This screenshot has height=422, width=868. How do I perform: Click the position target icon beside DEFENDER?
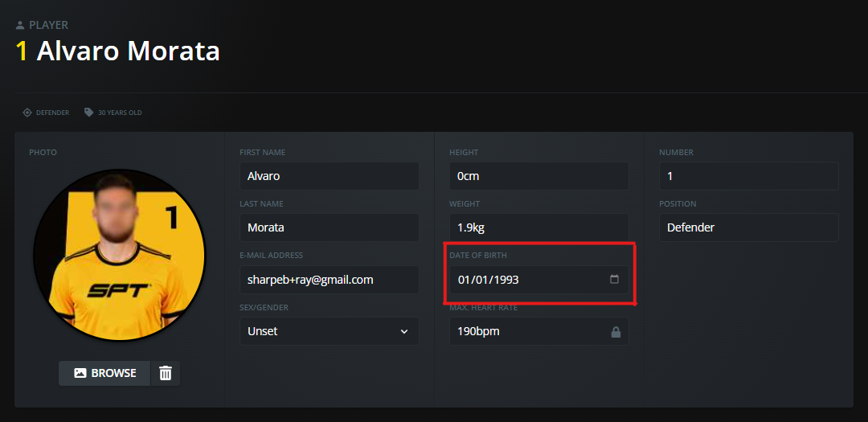pyautogui.click(x=27, y=113)
